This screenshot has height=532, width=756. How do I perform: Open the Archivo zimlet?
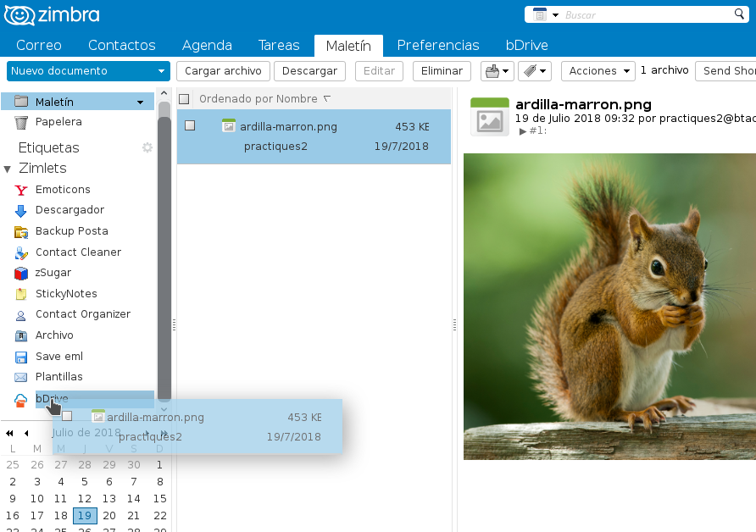click(54, 335)
